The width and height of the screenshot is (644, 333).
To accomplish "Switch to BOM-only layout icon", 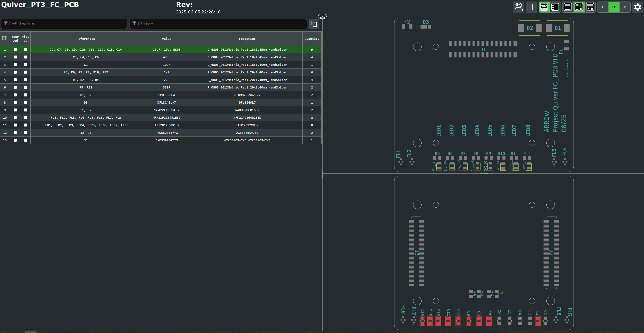I will click(x=568, y=7).
